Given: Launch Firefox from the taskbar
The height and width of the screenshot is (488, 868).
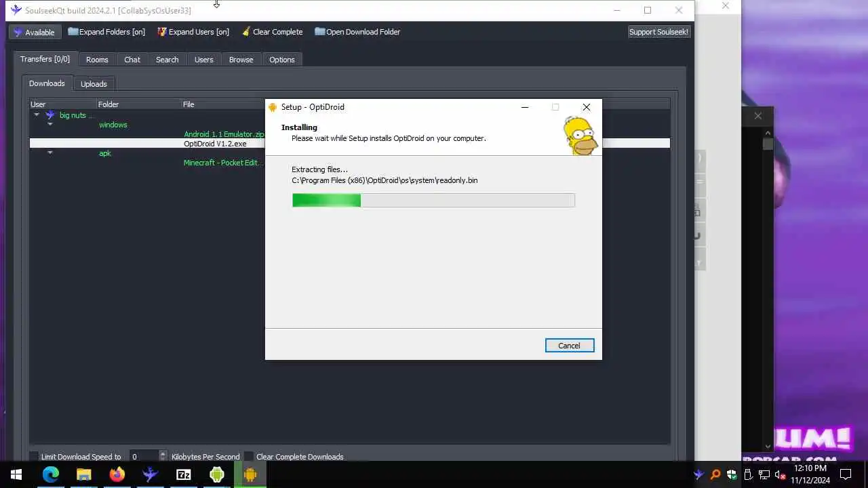Looking at the screenshot, I should pyautogui.click(x=117, y=474).
